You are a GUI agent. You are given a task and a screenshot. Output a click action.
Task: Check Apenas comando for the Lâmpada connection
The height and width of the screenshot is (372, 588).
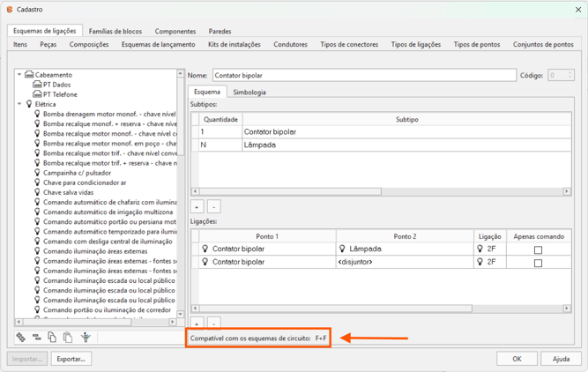point(538,249)
